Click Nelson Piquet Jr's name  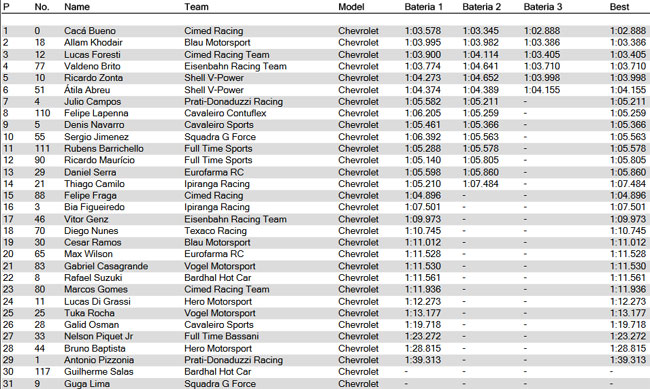(x=98, y=336)
